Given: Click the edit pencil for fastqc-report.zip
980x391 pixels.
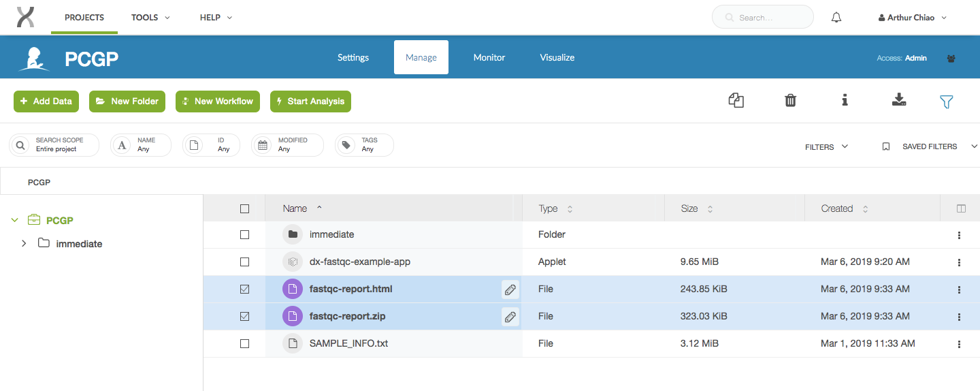Looking at the screenshot, I should [x=510, y=317].
